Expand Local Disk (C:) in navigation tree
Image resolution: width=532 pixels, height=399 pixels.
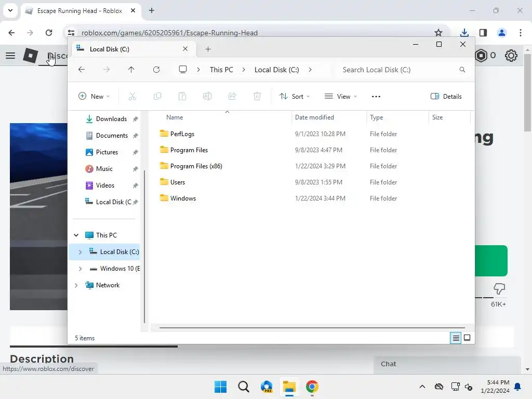pos(80,252)
